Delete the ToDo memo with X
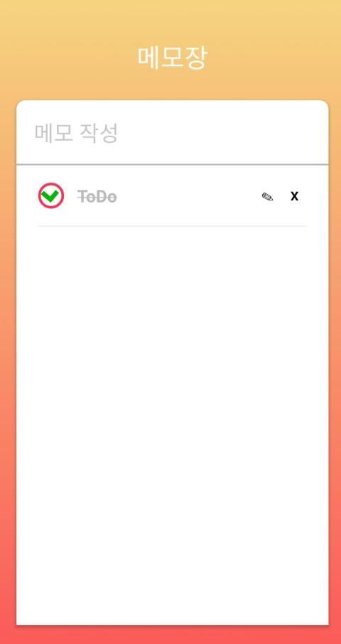341x644 pixels. click(294, 197)
